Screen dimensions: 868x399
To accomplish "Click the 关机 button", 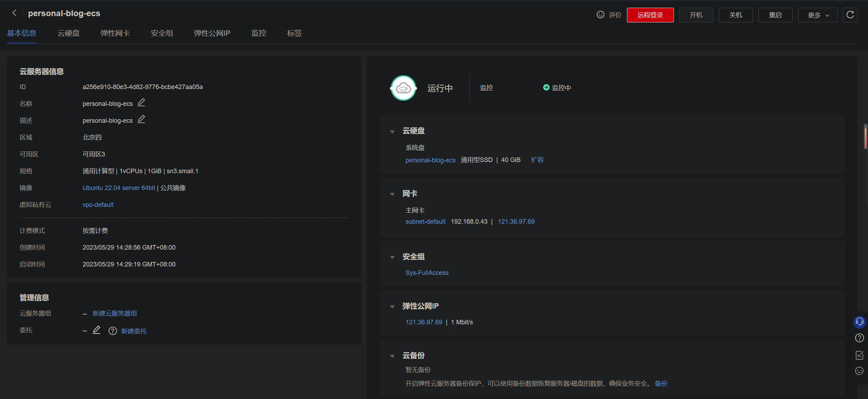I will 736,15.
